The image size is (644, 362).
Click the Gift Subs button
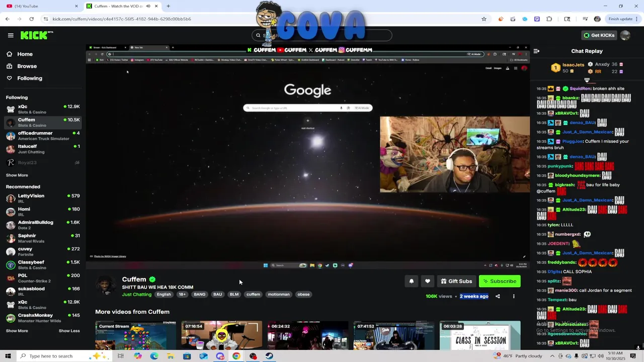coord(456,282)
